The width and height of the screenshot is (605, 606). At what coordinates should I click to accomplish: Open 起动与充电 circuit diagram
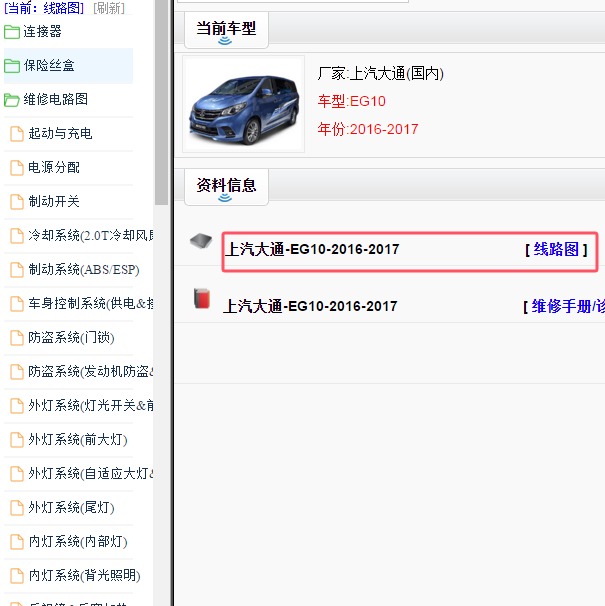[x=60, y=133]
